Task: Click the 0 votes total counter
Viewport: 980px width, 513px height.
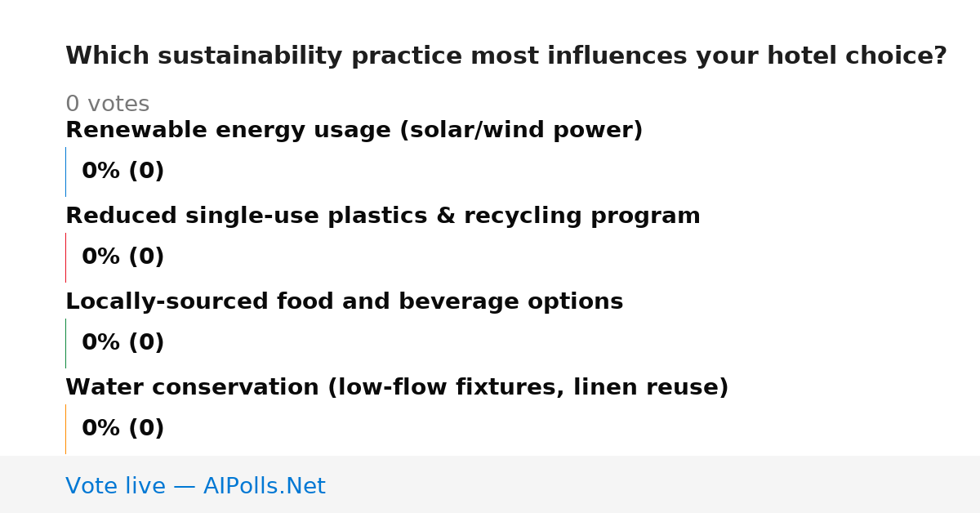Action: pyautogui.click(x=107, y=105)
